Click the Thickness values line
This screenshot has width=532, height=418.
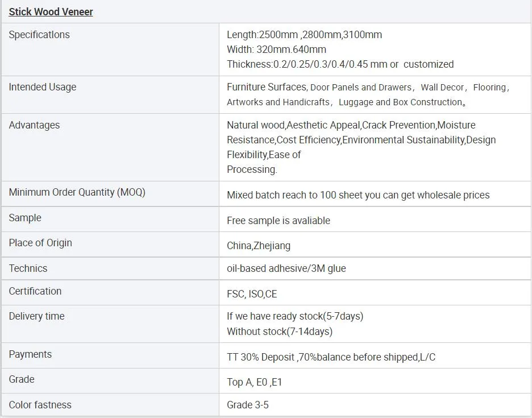click(x=340, y=64)
